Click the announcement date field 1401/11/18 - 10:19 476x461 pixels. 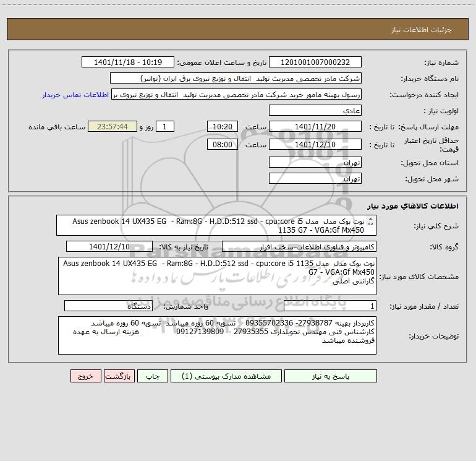[x=128, y=62]
